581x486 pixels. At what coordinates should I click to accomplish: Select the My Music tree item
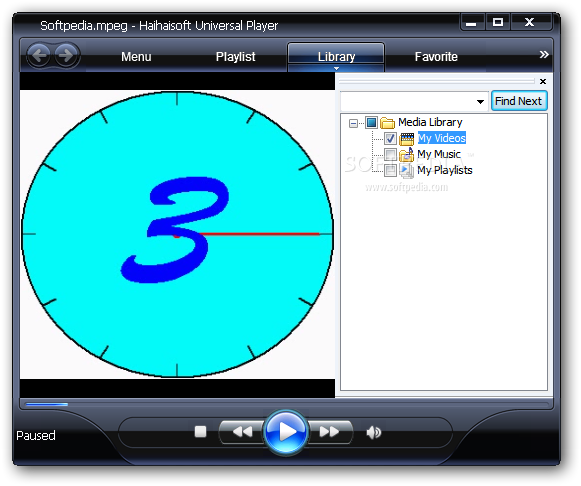click(x=439, y=154)
